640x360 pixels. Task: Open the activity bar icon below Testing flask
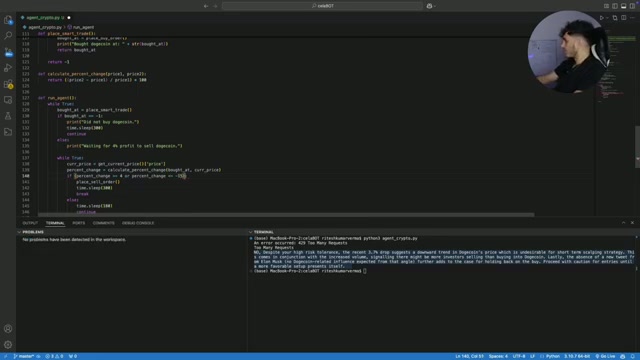tap(8, 132)
